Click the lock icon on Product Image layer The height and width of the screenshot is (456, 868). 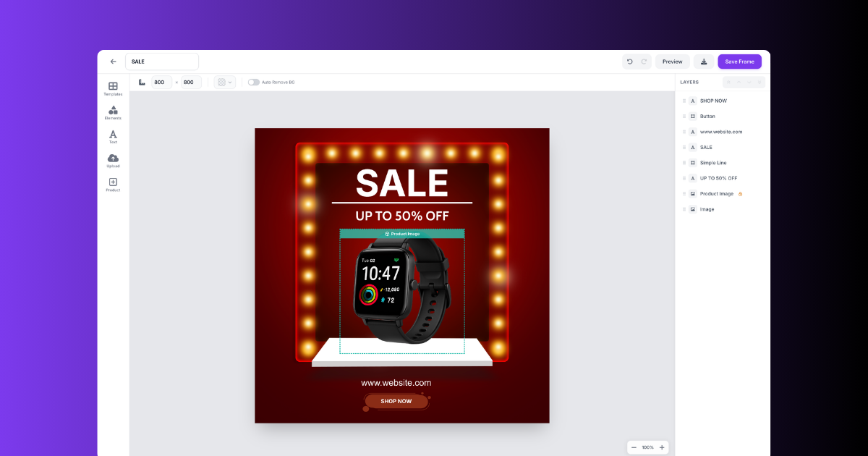[740, 194]
